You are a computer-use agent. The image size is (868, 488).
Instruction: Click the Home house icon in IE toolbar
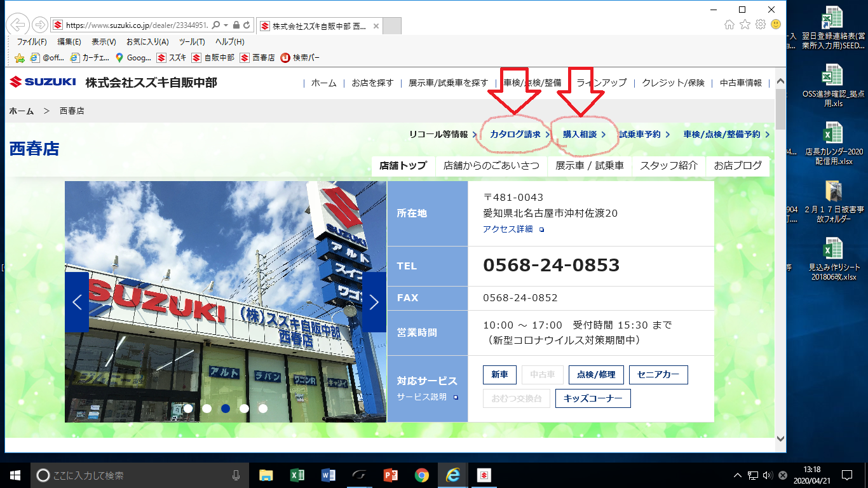pos(729,25)
